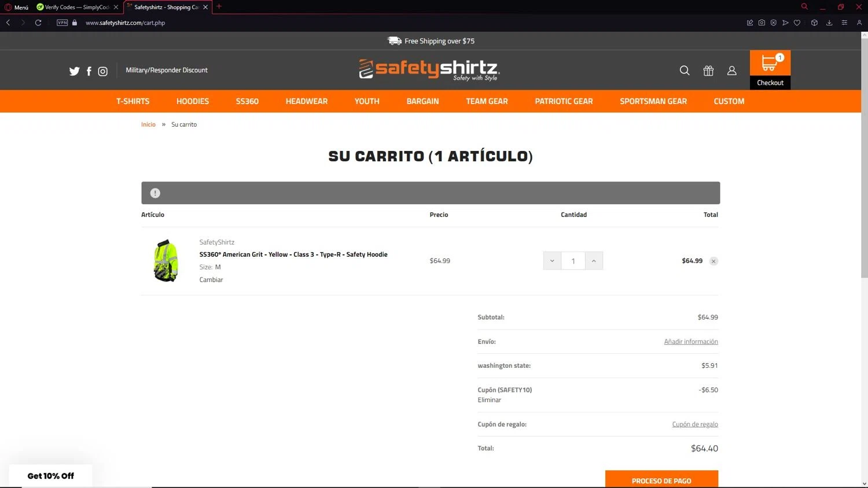This screenshot has height=488, width=868.
Task: Click the quantity input field
Action: (x=573, y=261)
